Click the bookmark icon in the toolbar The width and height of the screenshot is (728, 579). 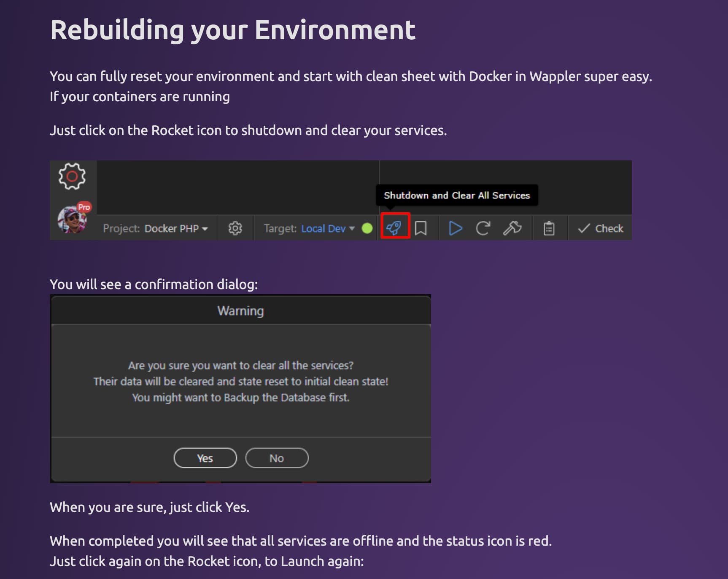[421, 228]
